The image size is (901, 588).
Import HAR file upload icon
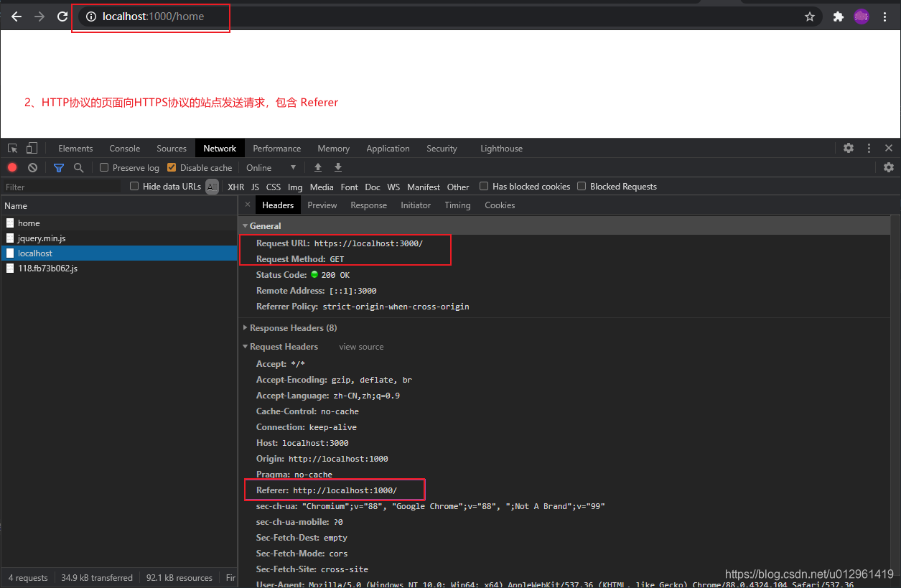[x=318, y=167]
